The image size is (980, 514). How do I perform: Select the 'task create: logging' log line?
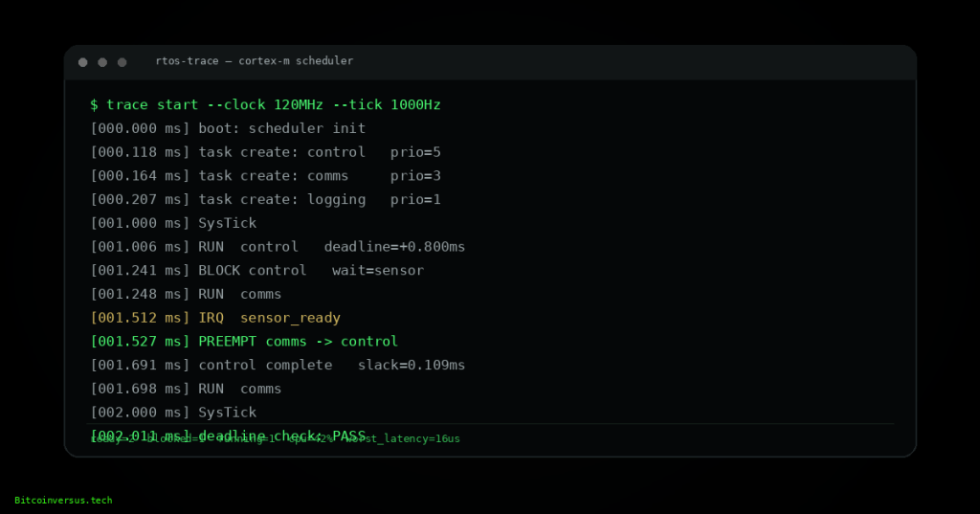pyautogui.click(x=266, y=199)
